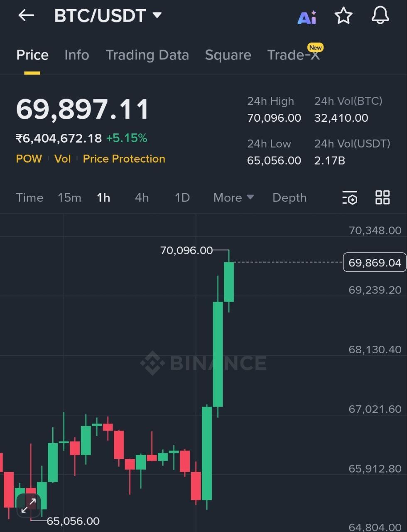This screenshot has width=407, height=532.
Task: Add BTC/USDT to favorites with star
Action: pos(343,16)
